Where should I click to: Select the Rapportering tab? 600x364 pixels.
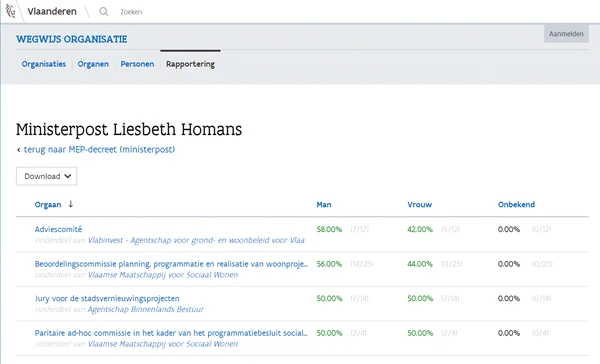(x=190, y=64)
